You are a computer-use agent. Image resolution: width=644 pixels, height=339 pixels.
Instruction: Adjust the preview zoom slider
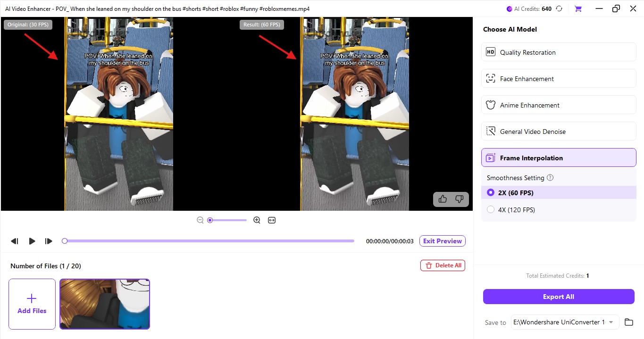[x=228, y=220]
